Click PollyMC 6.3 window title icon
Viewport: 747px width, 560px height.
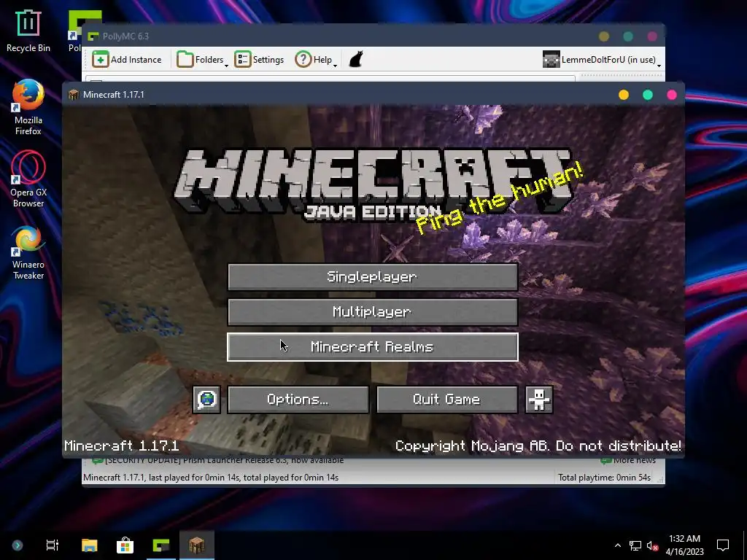93,36
